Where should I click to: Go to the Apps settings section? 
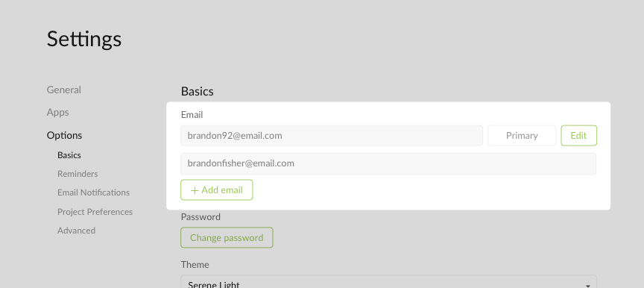57,113
